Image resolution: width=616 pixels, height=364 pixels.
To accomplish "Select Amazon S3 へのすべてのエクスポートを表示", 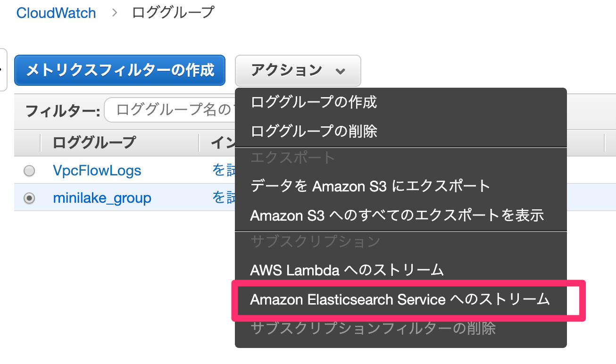I will (x=397, y=215).
